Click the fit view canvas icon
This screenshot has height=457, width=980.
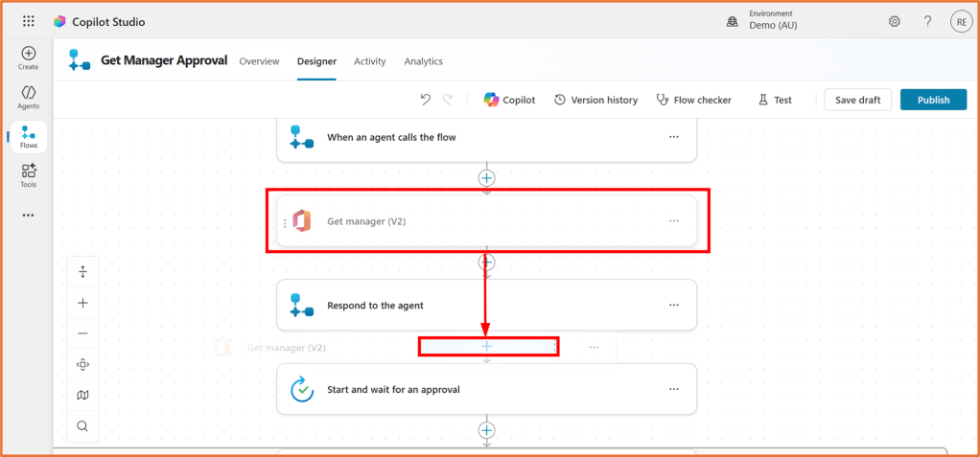[82, 365]
